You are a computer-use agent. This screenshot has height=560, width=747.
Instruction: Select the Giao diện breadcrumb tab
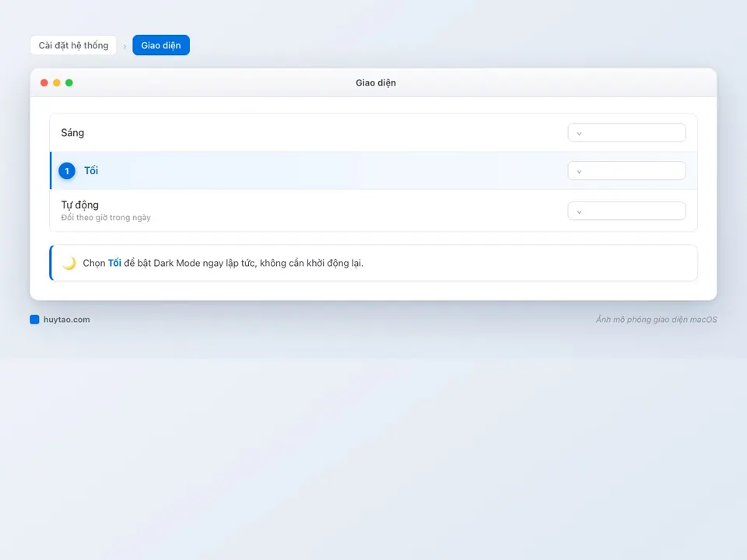(x=161, y=45)
